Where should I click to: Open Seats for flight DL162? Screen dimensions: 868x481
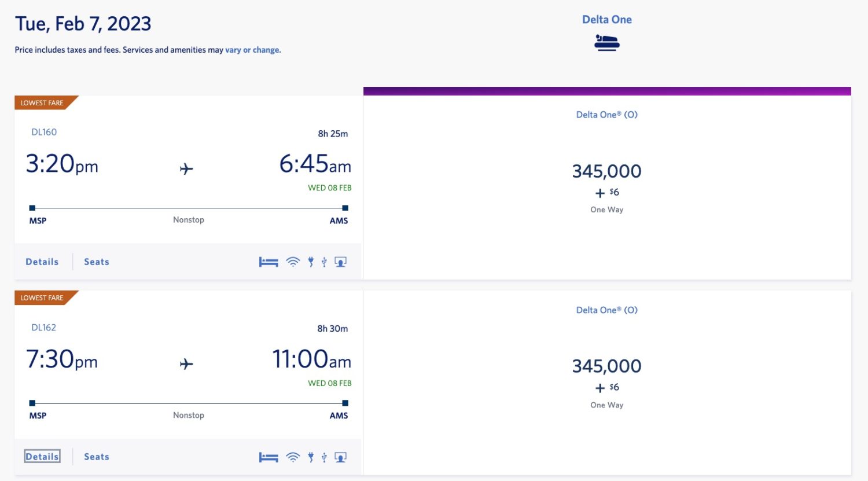tap(96, 456)
